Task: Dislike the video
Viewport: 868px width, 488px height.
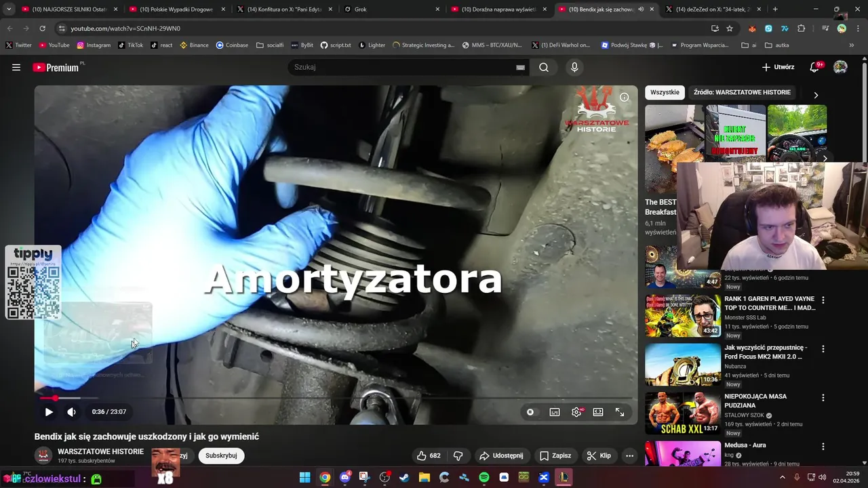Action: pyautogui.click(x=458, y=455)
